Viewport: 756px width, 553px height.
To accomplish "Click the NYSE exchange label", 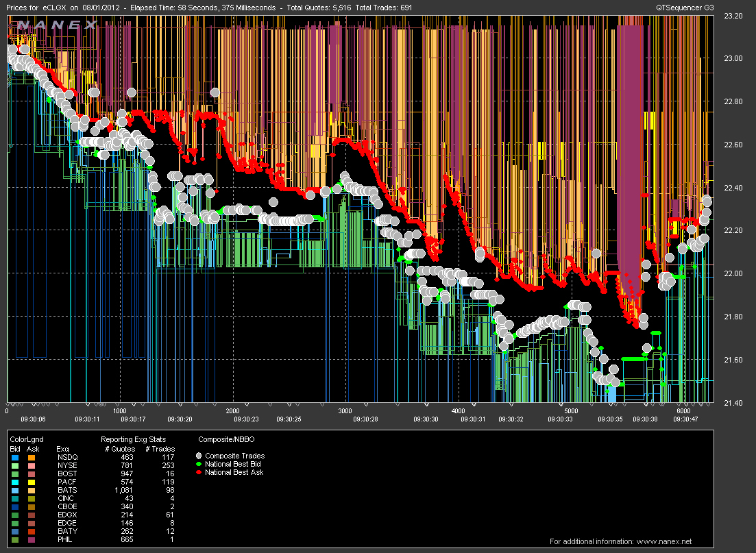I will click(67, 465).
